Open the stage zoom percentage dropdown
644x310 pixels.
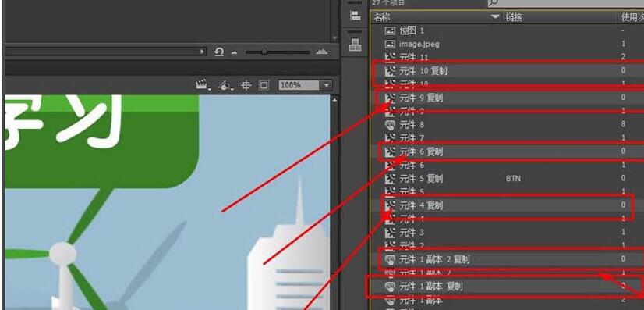[327, 86]
